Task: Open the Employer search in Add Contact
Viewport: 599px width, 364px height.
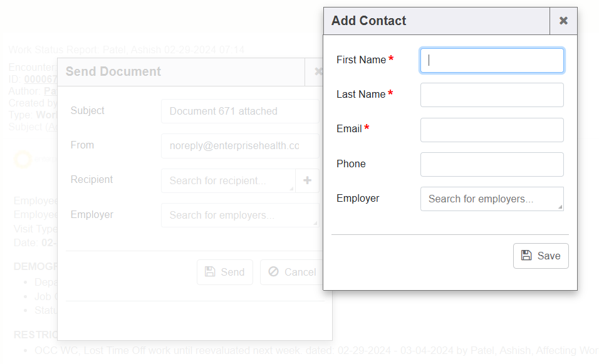Action: 492,199
